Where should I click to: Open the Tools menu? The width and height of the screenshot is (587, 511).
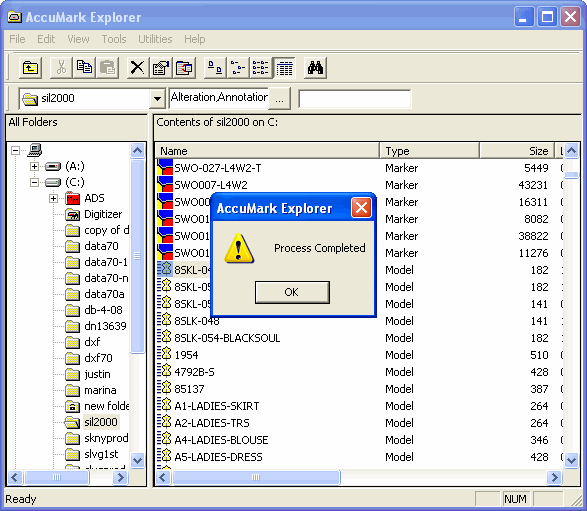coord(114,39)
